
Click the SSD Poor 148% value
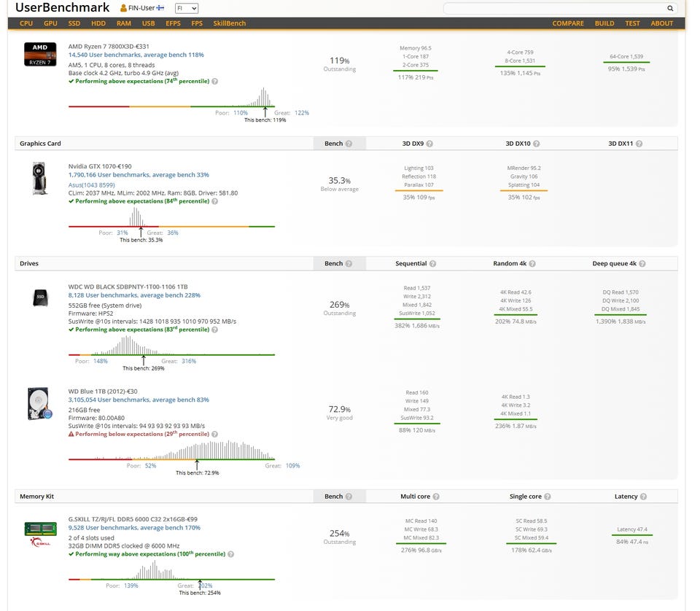(101, 362)
